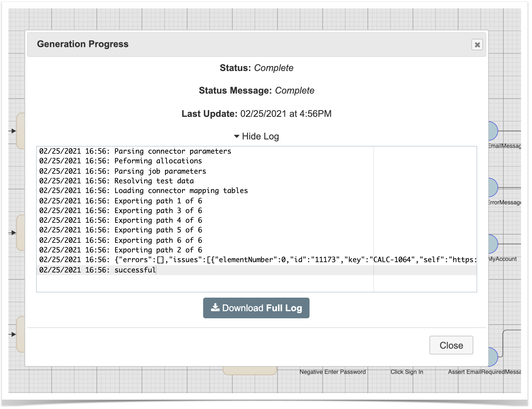The image size is (532, 409).
Task: Collapse the log via Hide Log
Action: [x=257, y=136]
